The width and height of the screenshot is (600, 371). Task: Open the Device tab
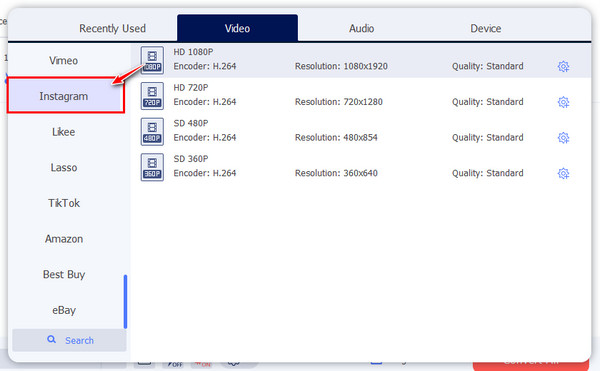[x=486, y=28]
